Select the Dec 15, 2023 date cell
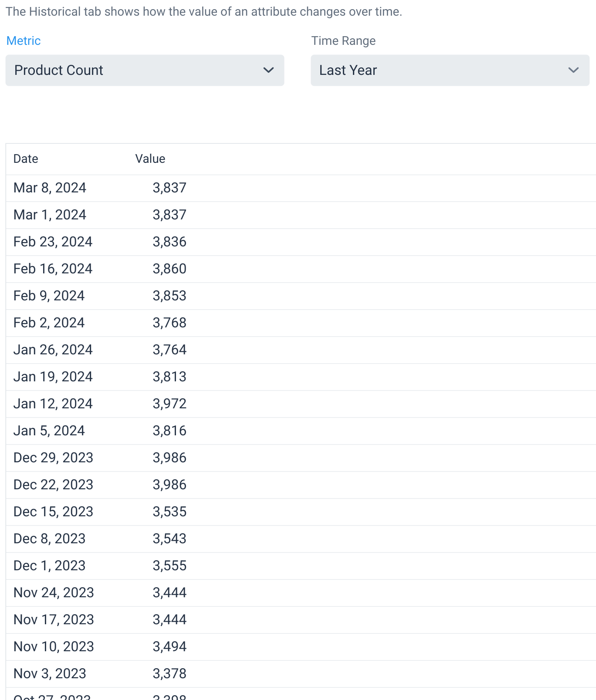The height and width of the screenshot is (700, 596). pos(54,512)
